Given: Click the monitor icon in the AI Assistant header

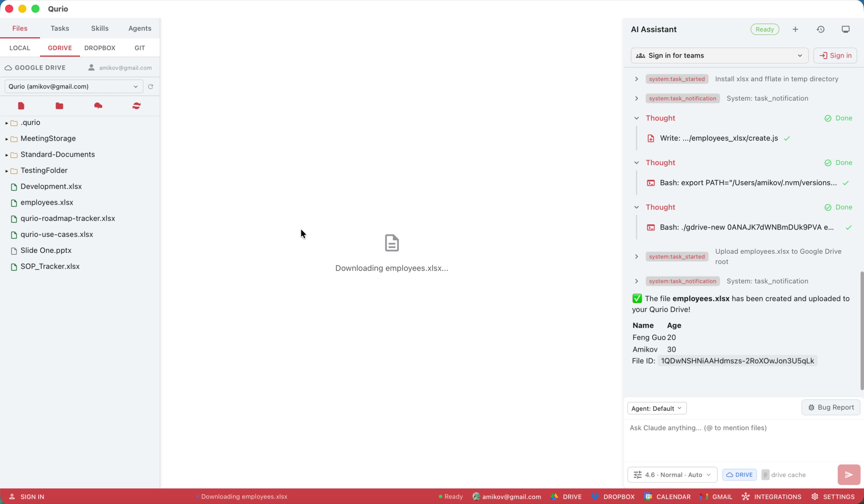Looking at the screenshot, I should (845, 29).
